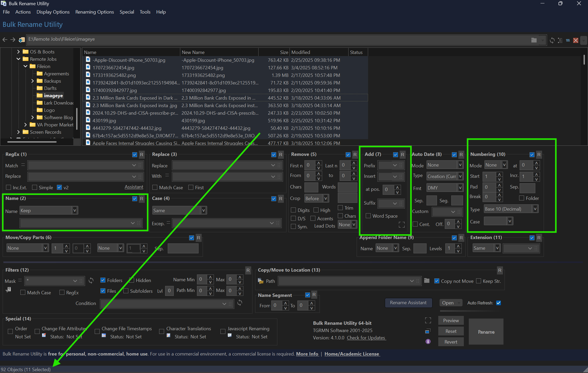Click the tree-list view icon in toolbar
588x373 pixels.
pos(560,40)
